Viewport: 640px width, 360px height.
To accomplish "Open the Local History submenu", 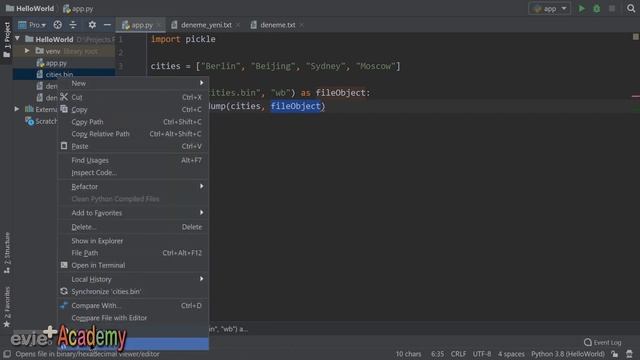I will [x=133, y=279].
